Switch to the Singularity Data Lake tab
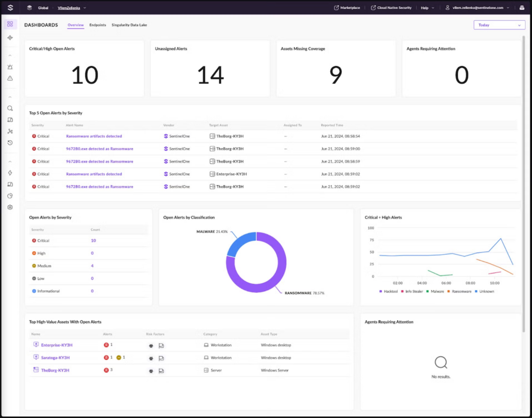Viewport: 532px width, 418px height. pos(129,25)
